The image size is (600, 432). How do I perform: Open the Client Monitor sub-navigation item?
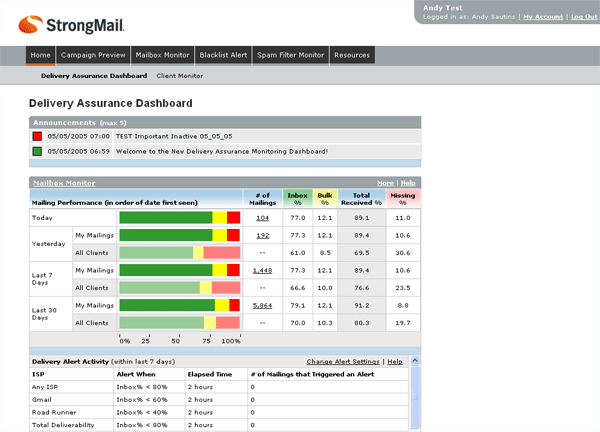click(180, 76)
